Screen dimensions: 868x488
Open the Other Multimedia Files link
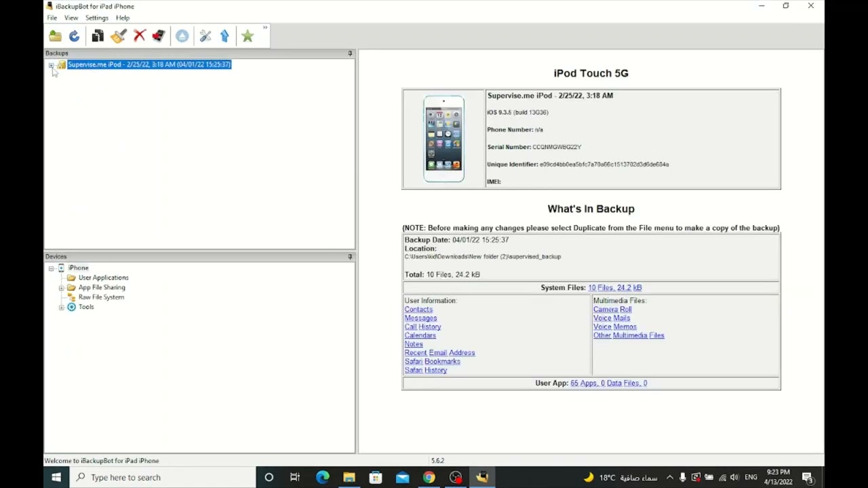point(629,335)
